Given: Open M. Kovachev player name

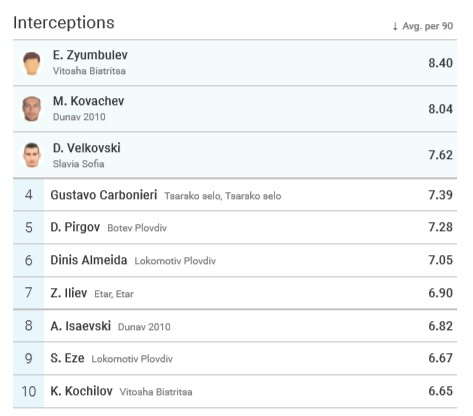Looking at the screenshot, I should [88, 101].
